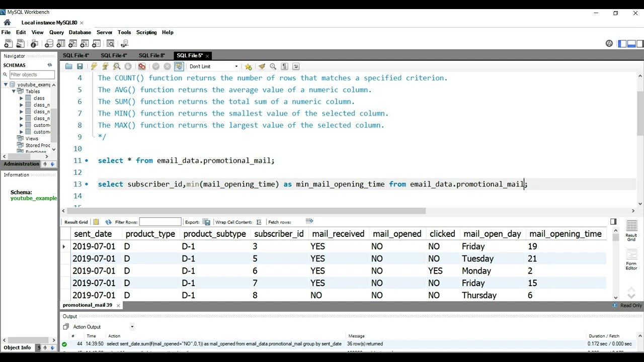
Task: Collapse the Tables tree node
Action: pos(14,92)
